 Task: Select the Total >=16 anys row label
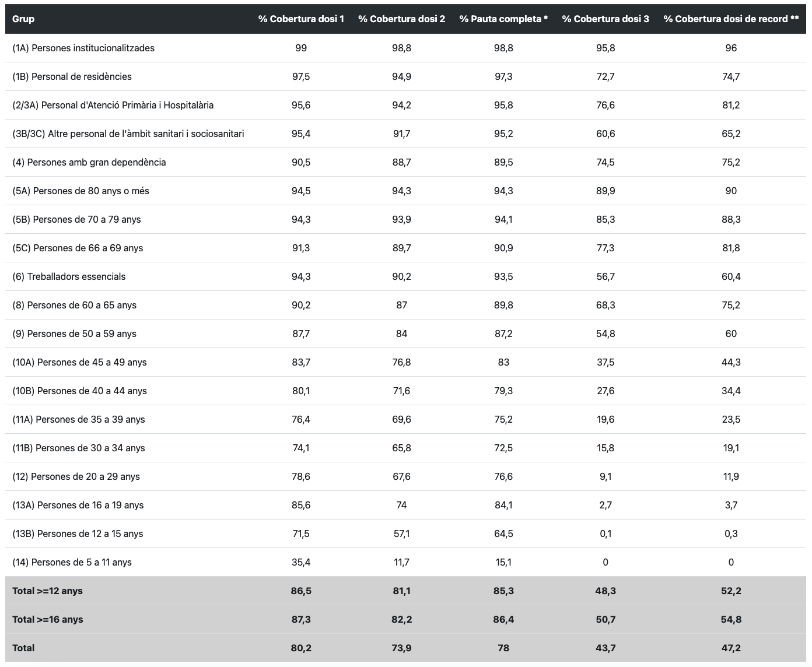[47, 619]
